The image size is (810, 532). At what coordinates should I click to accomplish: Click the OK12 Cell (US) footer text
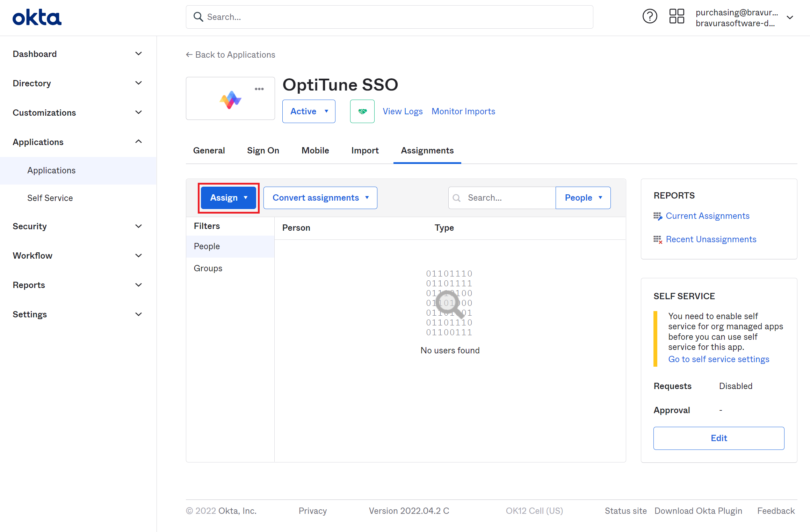534,511
